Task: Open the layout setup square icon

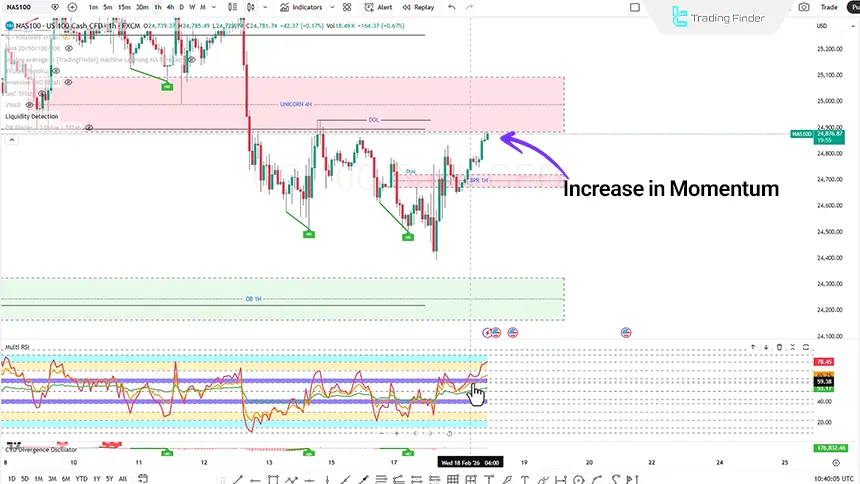Action: [x=635, y=7]
